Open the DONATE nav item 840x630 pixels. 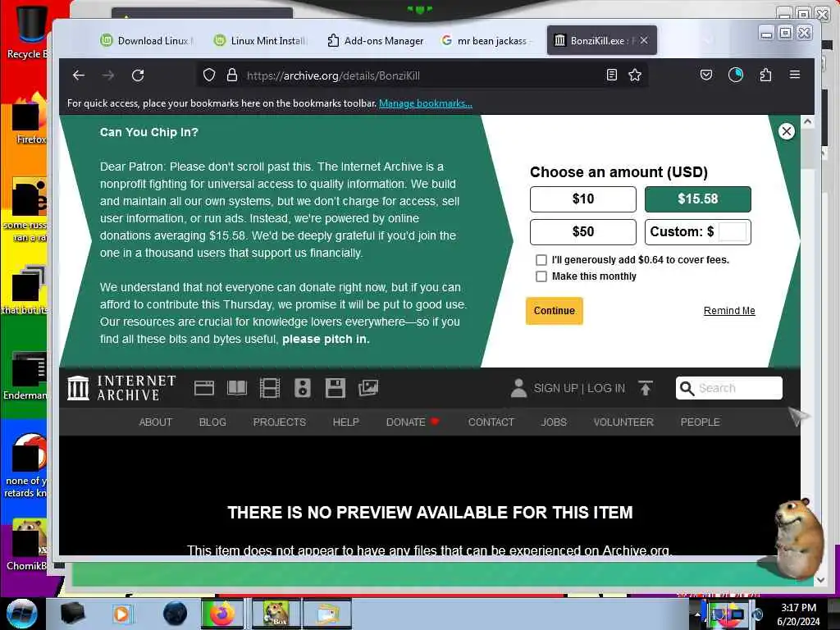[x=413, y=422]
